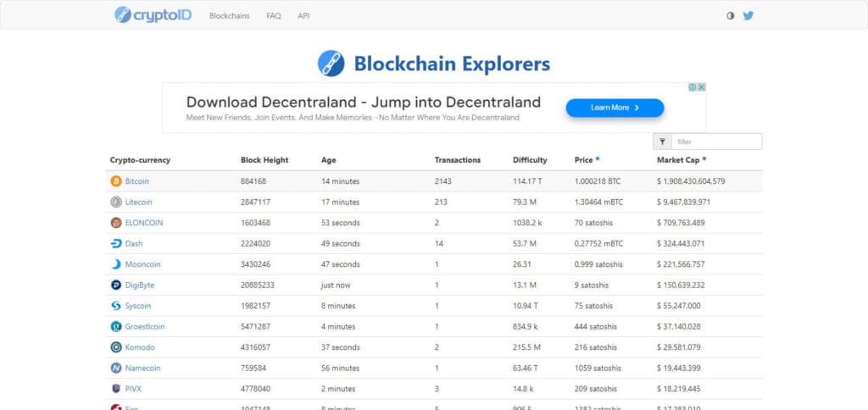This screenshot has width=868, height=410.
Task: Click the ELONCOIN coin icon
Action: pyautogui.click(x=115, y=223)
